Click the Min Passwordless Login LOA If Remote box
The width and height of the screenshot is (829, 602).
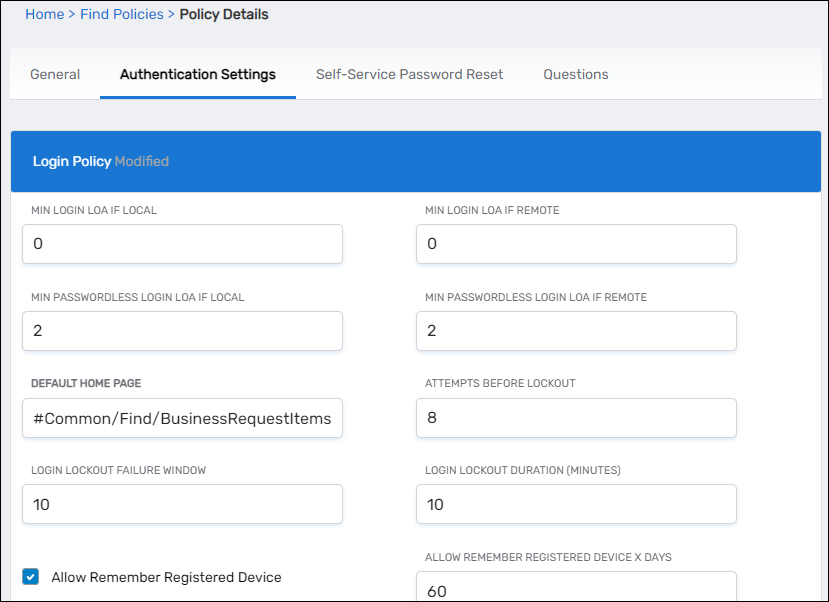[576, 330]
